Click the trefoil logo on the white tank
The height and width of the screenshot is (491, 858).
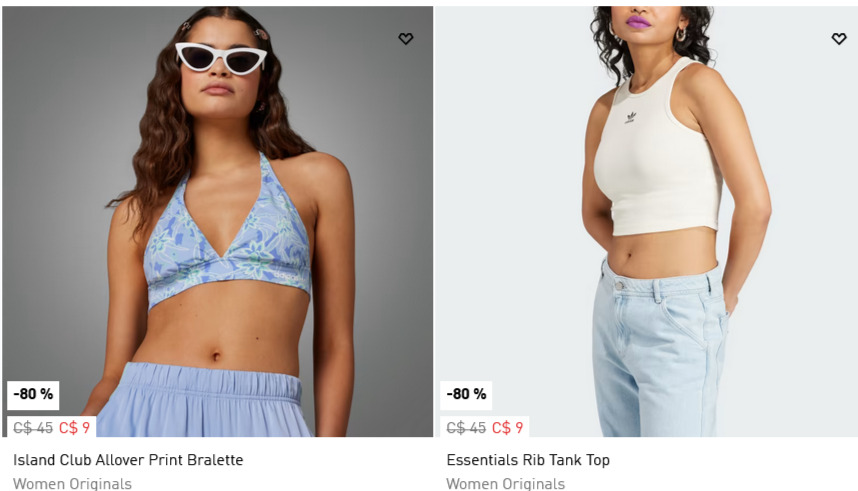(x=631, y=117)
